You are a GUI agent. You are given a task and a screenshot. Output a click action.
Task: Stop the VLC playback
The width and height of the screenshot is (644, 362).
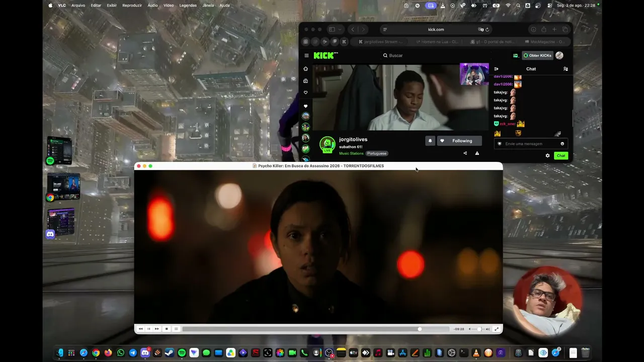click(x=167, y=329)
